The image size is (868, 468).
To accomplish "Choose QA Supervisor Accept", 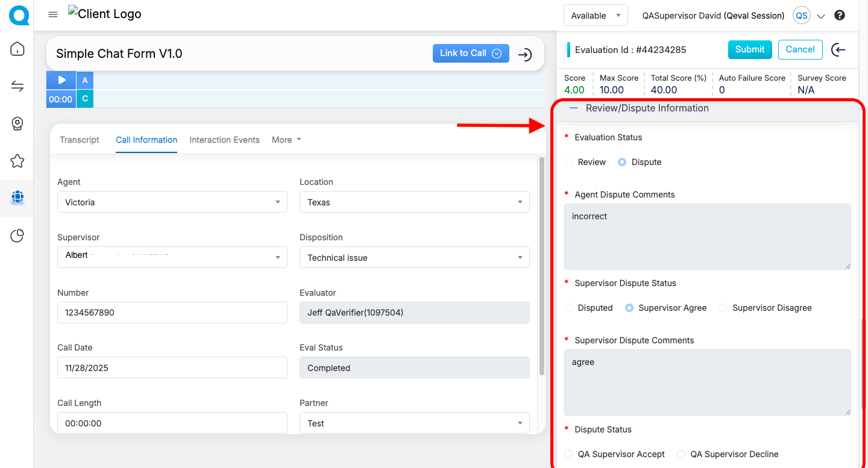I will (569, 454).
